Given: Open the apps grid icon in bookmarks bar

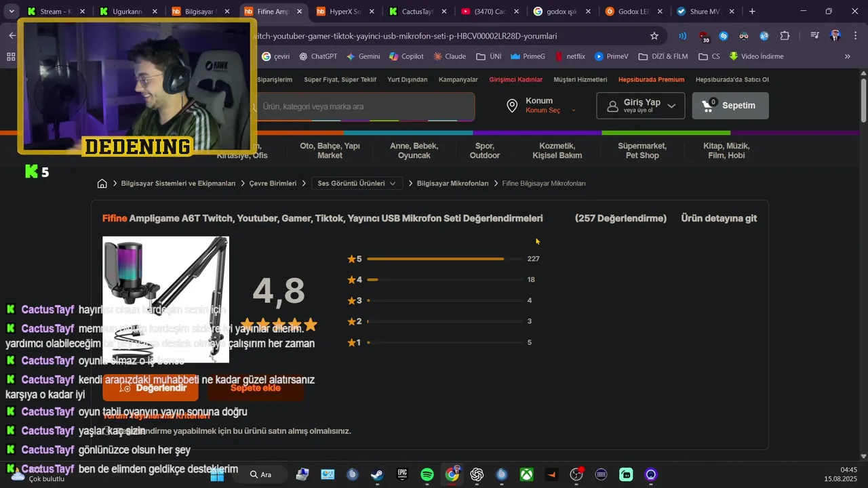Looking at the screenshot, I should pos(11,56).
